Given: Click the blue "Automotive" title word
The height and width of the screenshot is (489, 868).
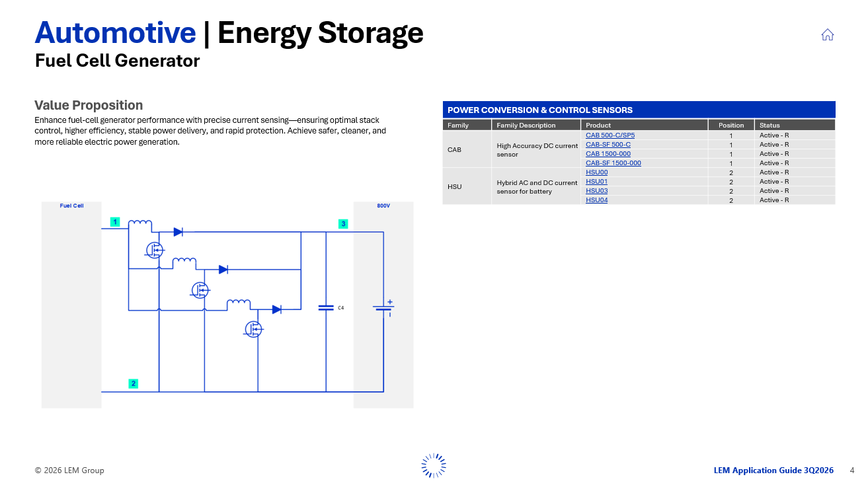Looking at the screenshot, I should click(x=115, y=32).
